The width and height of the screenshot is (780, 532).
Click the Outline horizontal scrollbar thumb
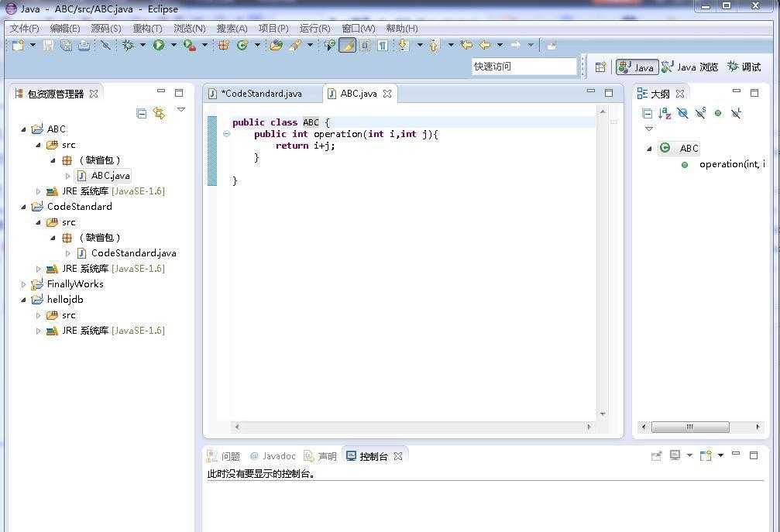coord(690,427)
